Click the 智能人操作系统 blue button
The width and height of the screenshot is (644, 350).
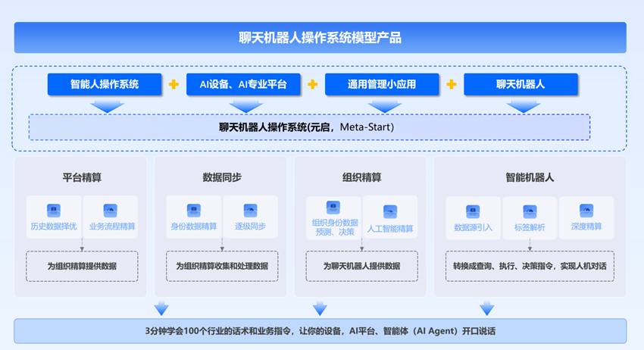105,84
